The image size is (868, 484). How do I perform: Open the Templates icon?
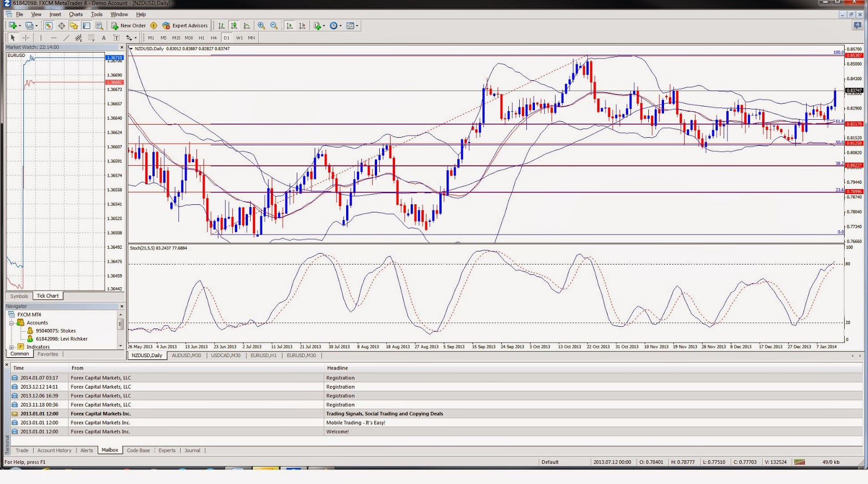click(350, 25)
